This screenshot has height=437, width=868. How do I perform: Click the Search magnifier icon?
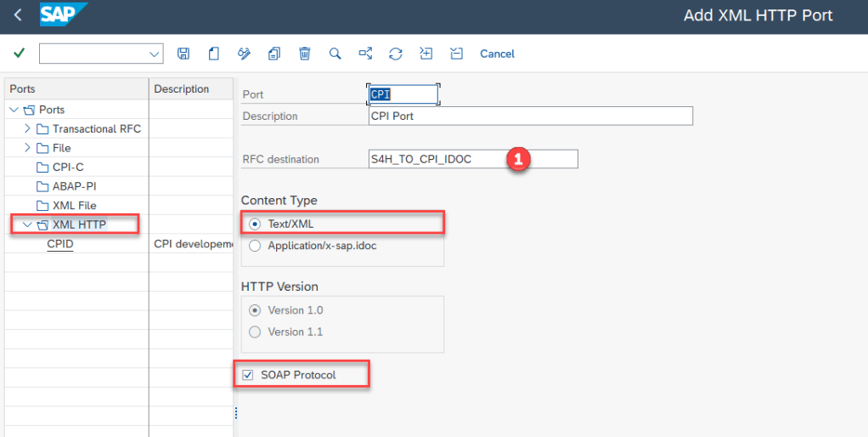click(x=335, y=54)
